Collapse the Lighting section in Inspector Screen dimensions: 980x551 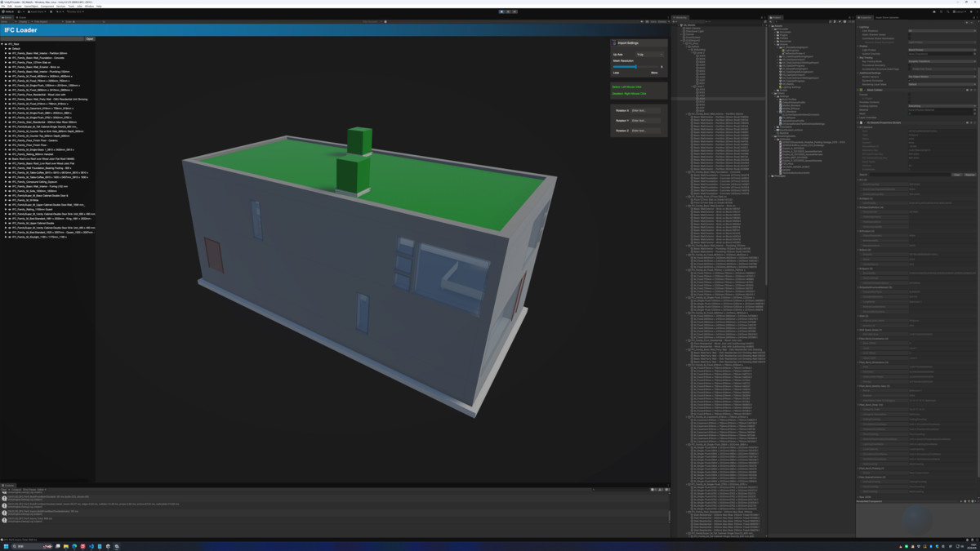(859, 27)
